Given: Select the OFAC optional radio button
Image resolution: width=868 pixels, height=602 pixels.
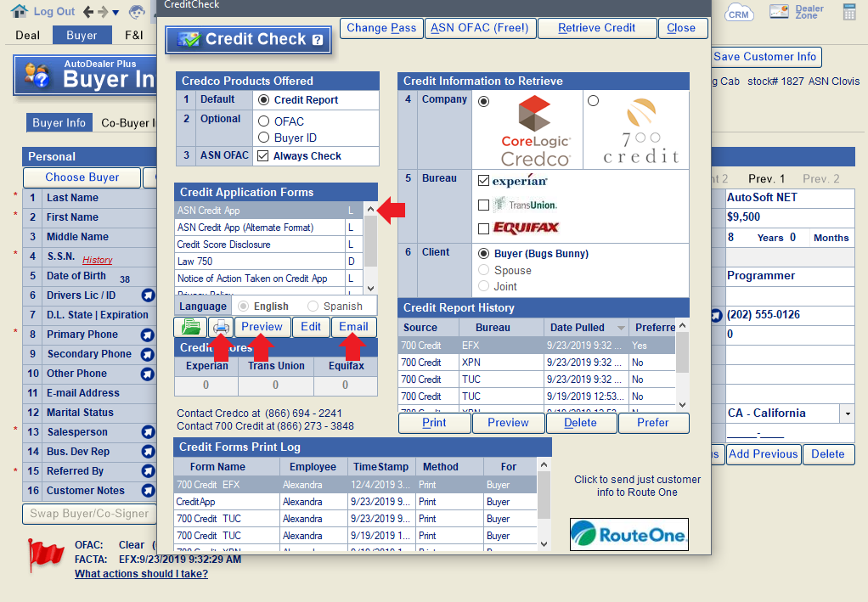Looking at the screenshot, I should pyautogui.click(x=263, y=121).
